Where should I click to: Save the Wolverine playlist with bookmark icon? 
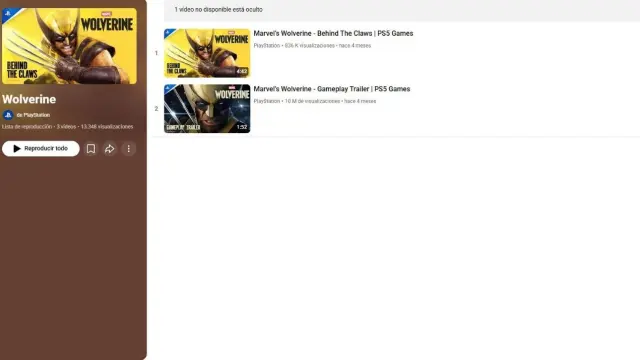coord(91,149)
